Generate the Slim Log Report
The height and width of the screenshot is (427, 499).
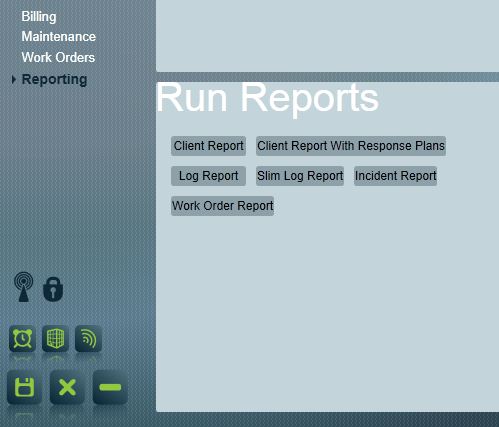(300, 176)
